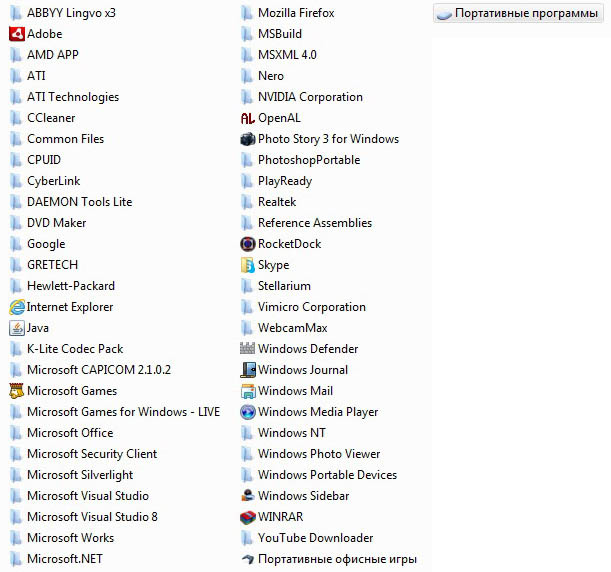The image size is (611, 572).
Task: Select the CCleaner folder icon
Action: point(16,118)
